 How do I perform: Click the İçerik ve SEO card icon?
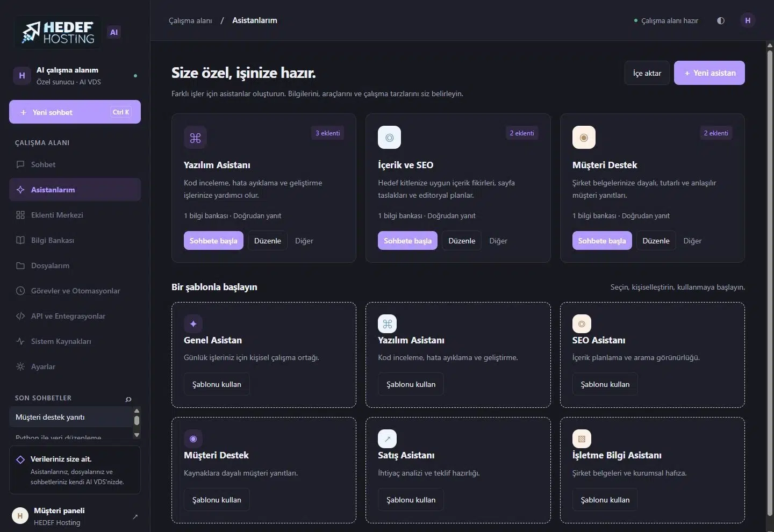click(x=389, y=138)
